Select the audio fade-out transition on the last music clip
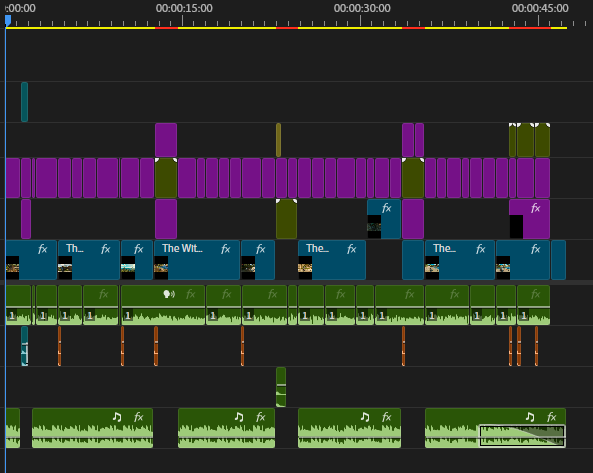This screenshot has width=593, height=473. pyautogui.click(x=522, y=436)
